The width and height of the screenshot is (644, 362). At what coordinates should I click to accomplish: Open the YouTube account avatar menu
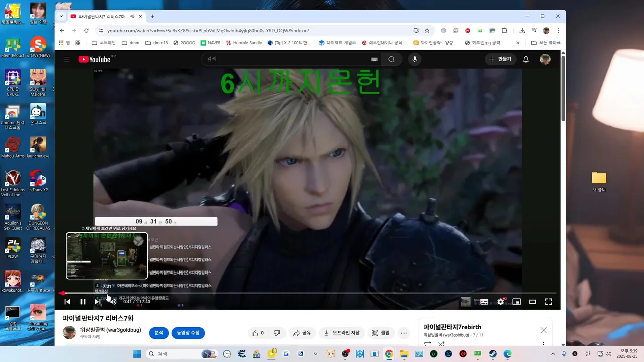click(545, 59)
